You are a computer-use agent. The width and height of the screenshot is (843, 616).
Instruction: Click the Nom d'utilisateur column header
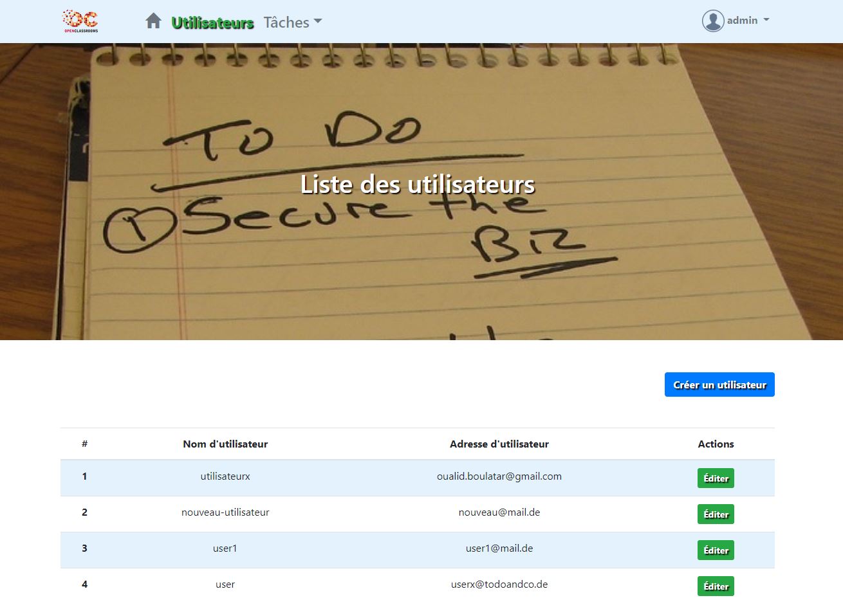click(x=225, y=444)
